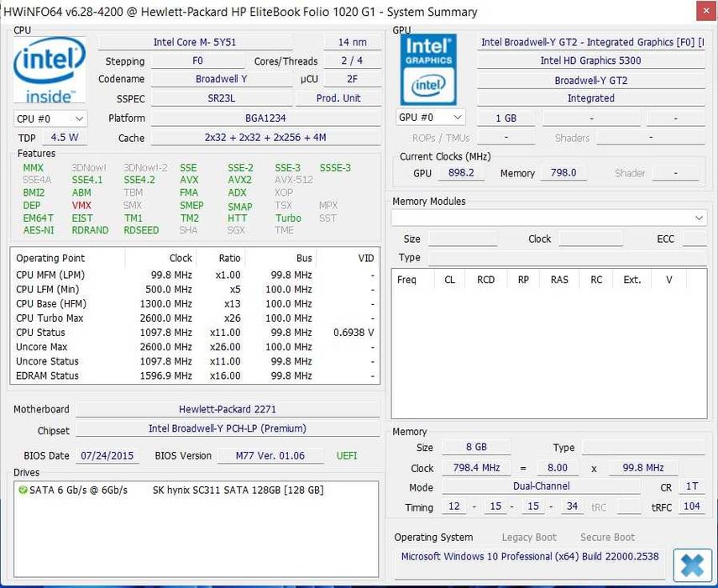Click the Intel Core M-5Y51 CPU name field
The height and width of the screenshot is (588, 718).
click(195, 42)
